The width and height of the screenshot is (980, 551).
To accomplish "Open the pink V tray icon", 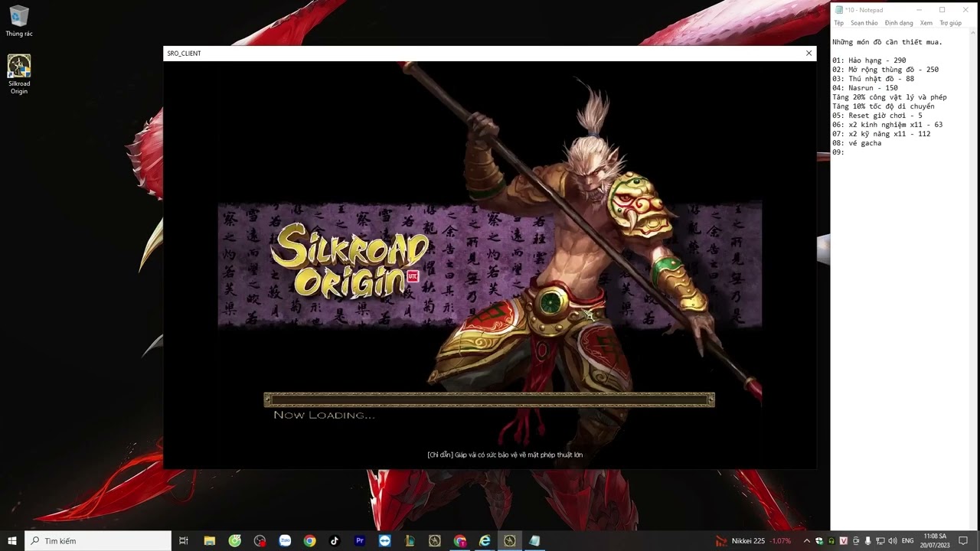I will tap(844, 541).
